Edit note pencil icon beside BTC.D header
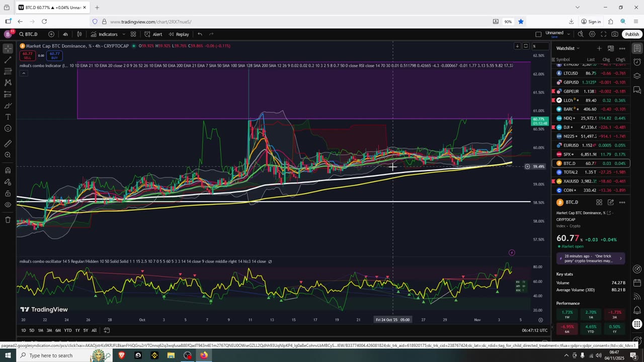This screenshot has height=362, width=644. click(x=610, y=202)
